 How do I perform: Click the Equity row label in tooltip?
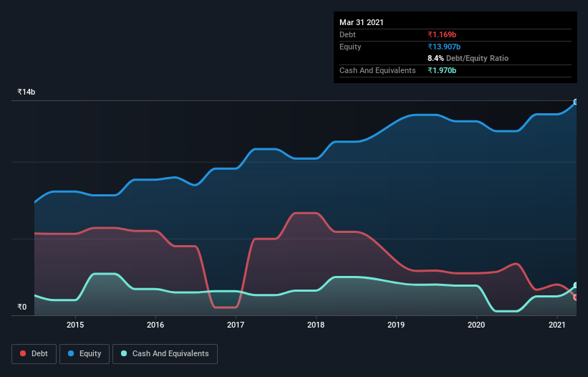pyautogui.click(x=350, y=47)
